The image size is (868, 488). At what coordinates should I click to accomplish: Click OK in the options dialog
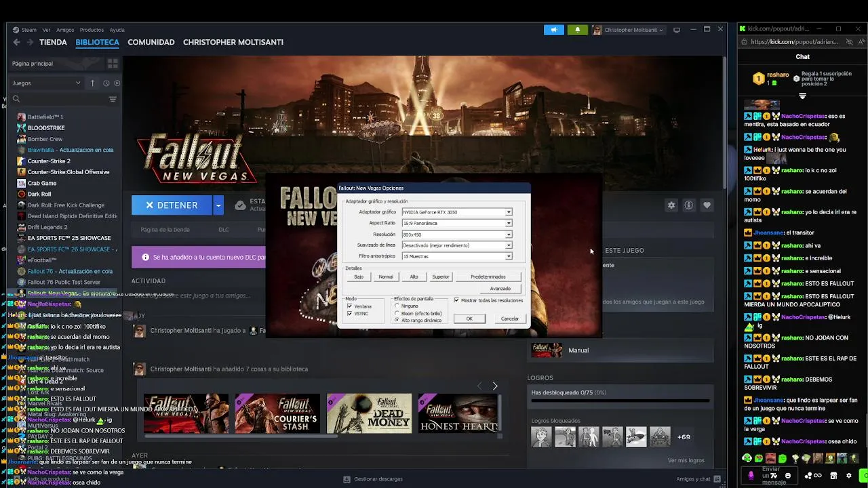coord(469,319)
